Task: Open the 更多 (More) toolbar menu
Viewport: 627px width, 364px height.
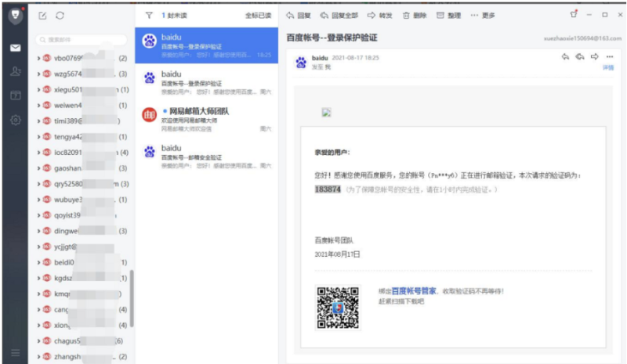Action: [x=483, y=15]
